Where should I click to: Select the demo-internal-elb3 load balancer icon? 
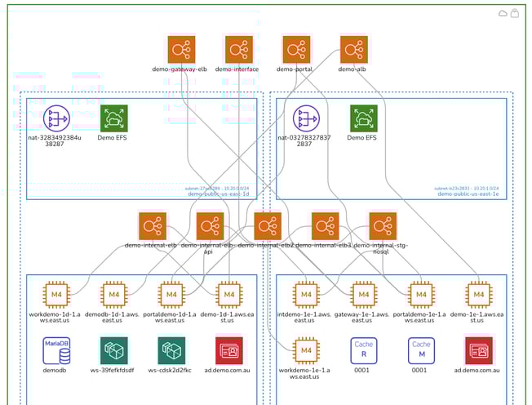pos(325,225)
